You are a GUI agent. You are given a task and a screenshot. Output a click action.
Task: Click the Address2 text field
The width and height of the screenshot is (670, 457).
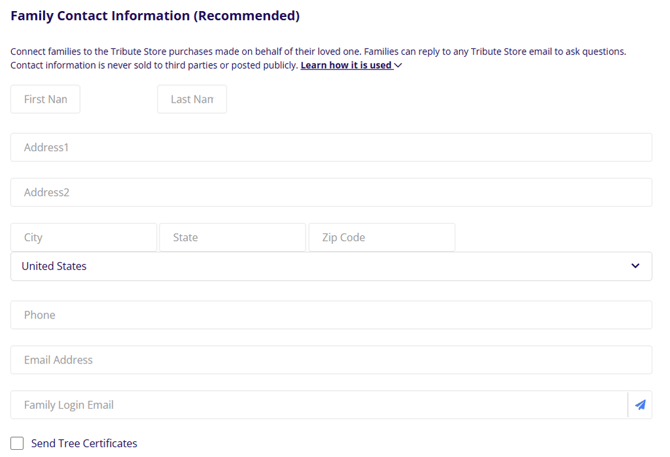[331, 192]
